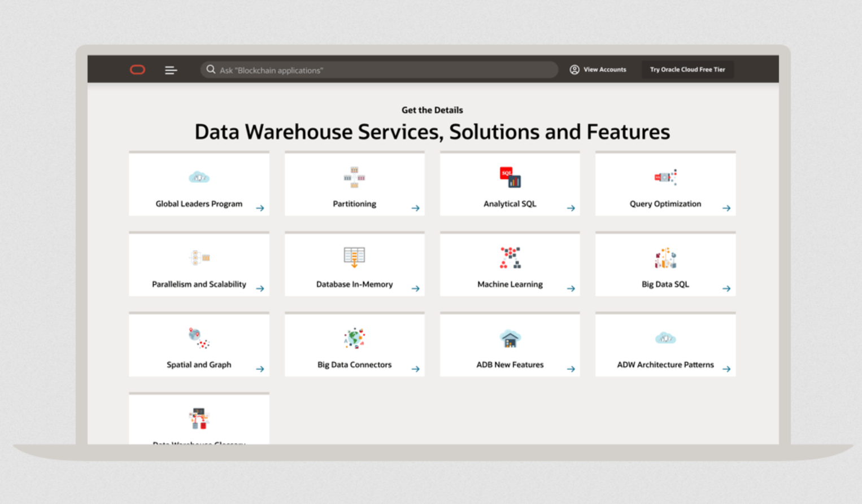Focus the Ask "Blockchain applications" search field

(x=379, y=70)
